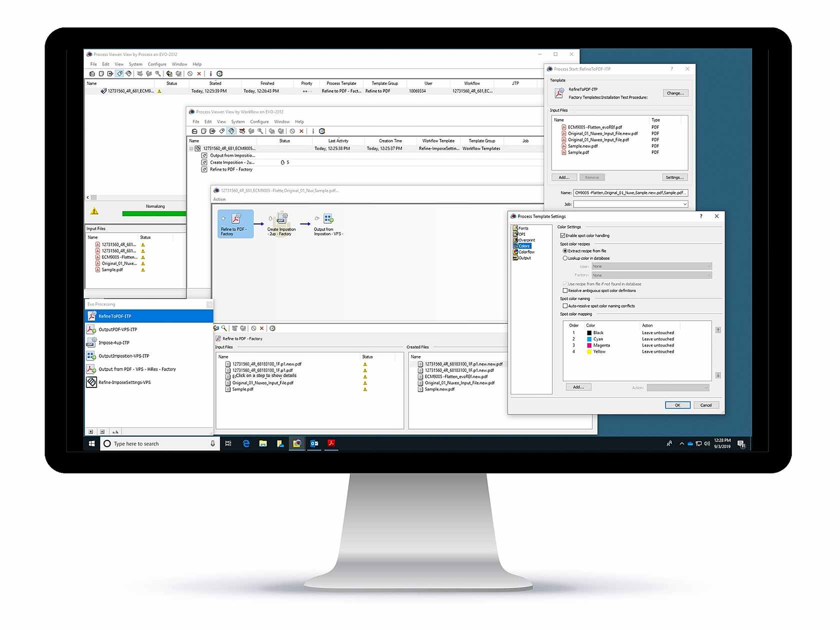840x630 pixels.
Task: Enable Resolve ambiguous spot color definitions
Action: pos(565,290)
